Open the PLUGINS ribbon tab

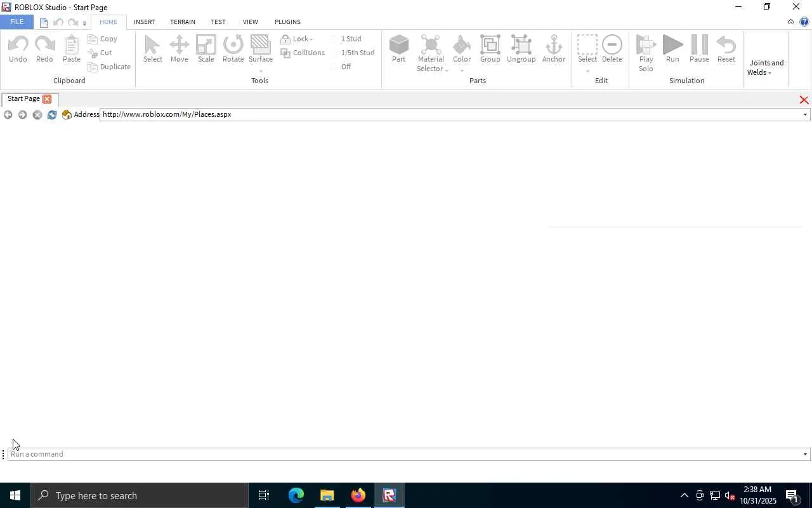click(x=287, y=22)
